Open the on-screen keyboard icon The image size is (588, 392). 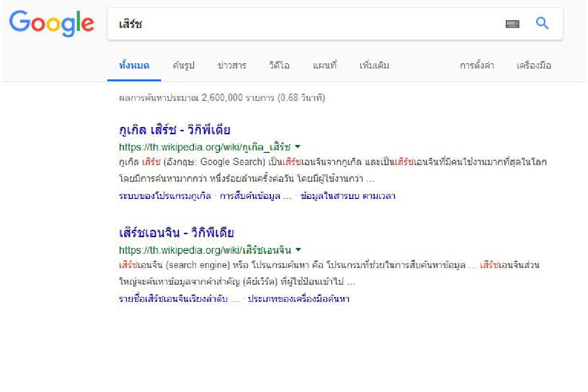point(513,24)
